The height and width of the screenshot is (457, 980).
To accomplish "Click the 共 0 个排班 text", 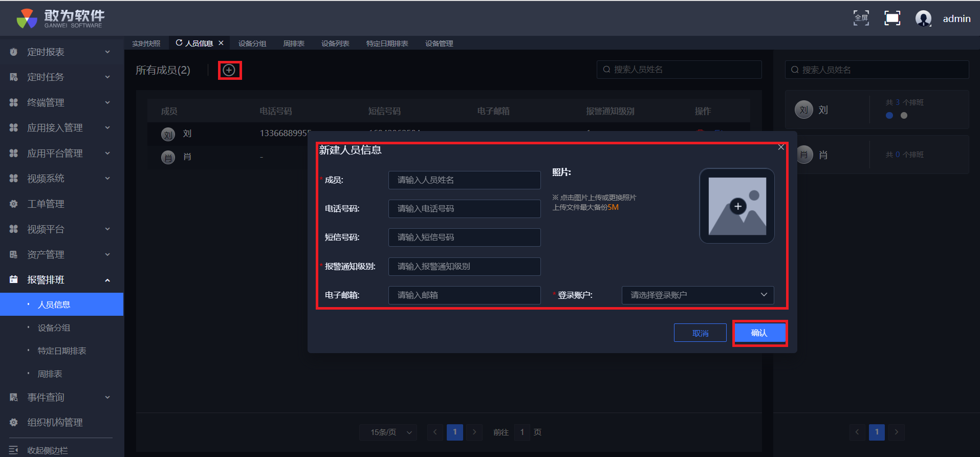I will pyautogui.click(x=905, y=155).
